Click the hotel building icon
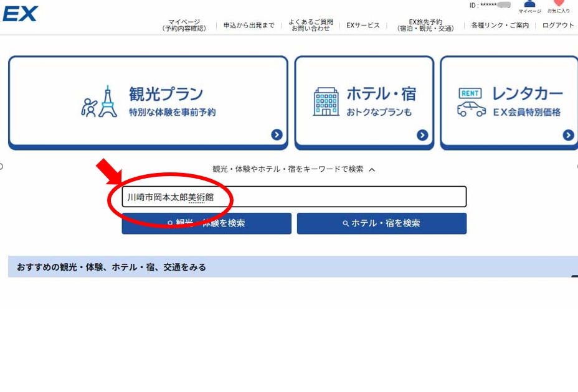 pos(326,101)
